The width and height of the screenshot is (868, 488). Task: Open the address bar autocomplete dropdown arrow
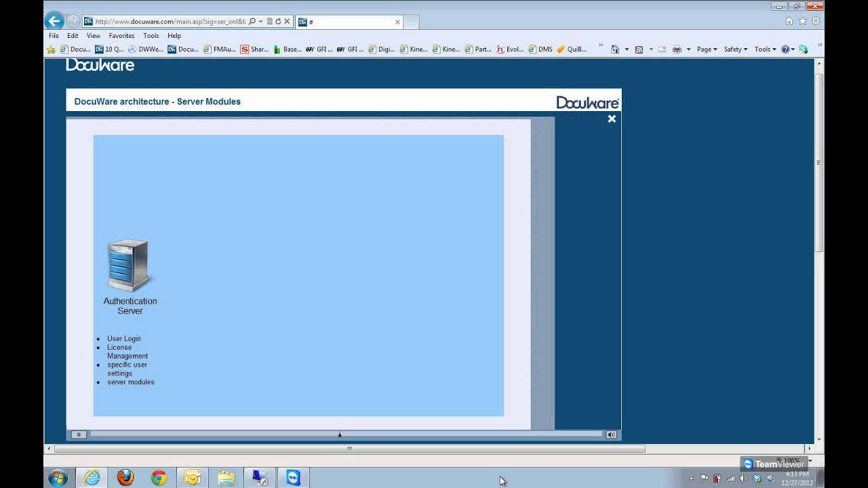tap(260, 22)
